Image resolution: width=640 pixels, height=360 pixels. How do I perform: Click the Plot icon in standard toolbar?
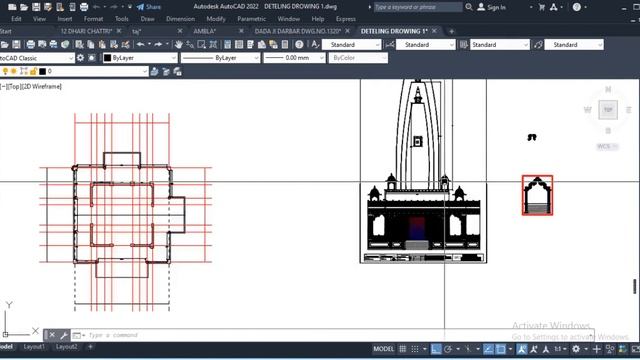coord(31,44)
